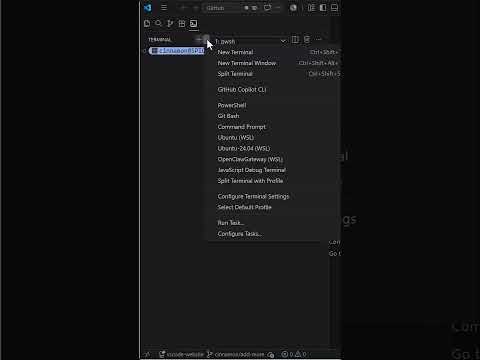Click the git branch name in status bar
Viewport: 480px width, 360px height.
pyautogui.click(x=239, y=354)
